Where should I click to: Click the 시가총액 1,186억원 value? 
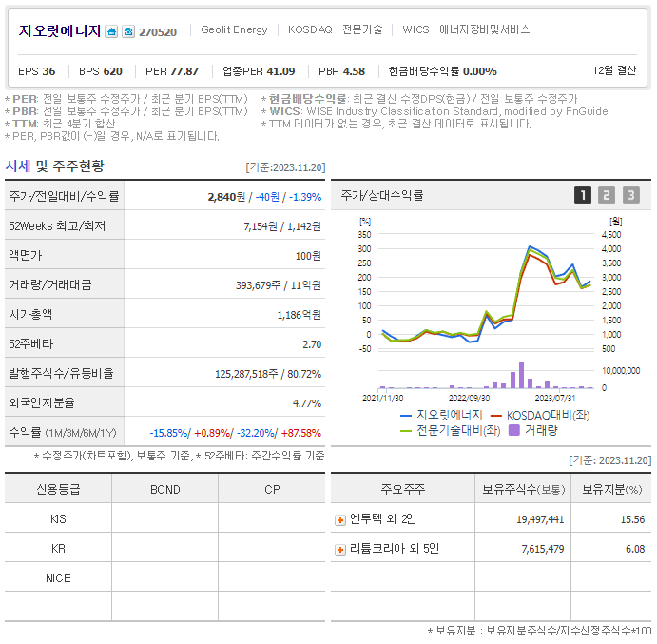(x=300, y=315)
